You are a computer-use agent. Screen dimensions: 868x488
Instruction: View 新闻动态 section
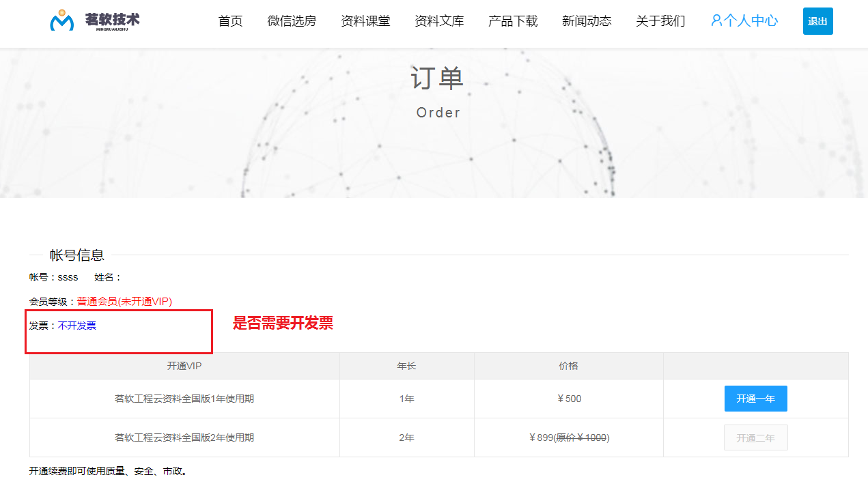(587, 21)
